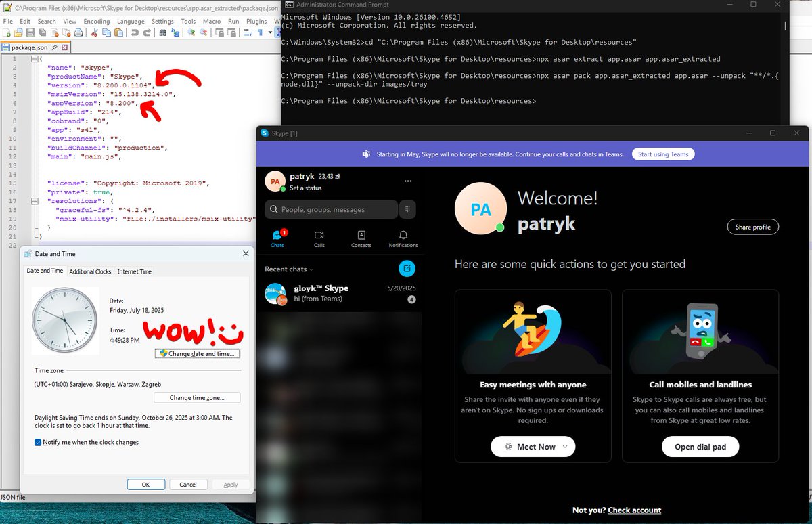Close the package.json tab

(x=64, y=48)
